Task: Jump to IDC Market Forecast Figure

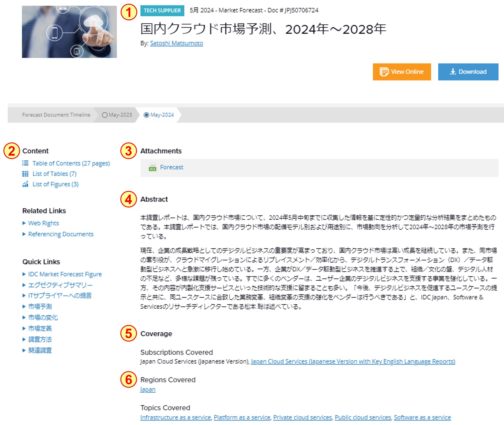Action: tap(65, 274)
